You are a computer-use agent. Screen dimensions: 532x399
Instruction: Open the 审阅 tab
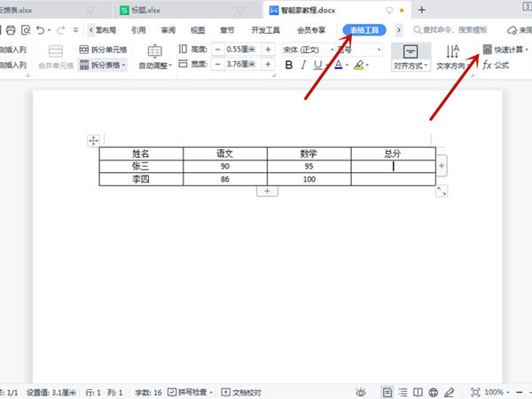coord(168,30)
